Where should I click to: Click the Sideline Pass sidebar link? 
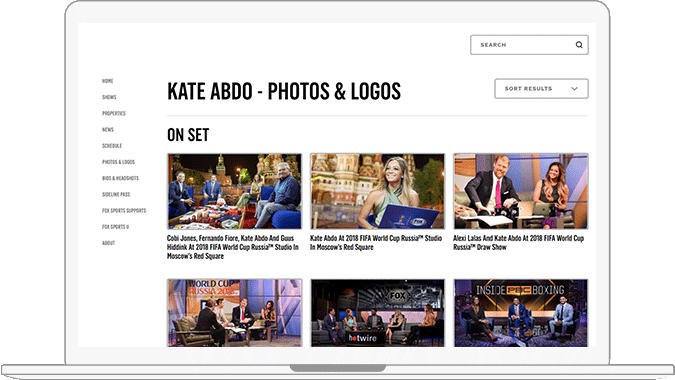pyautogui.click(x=116, y=194)
